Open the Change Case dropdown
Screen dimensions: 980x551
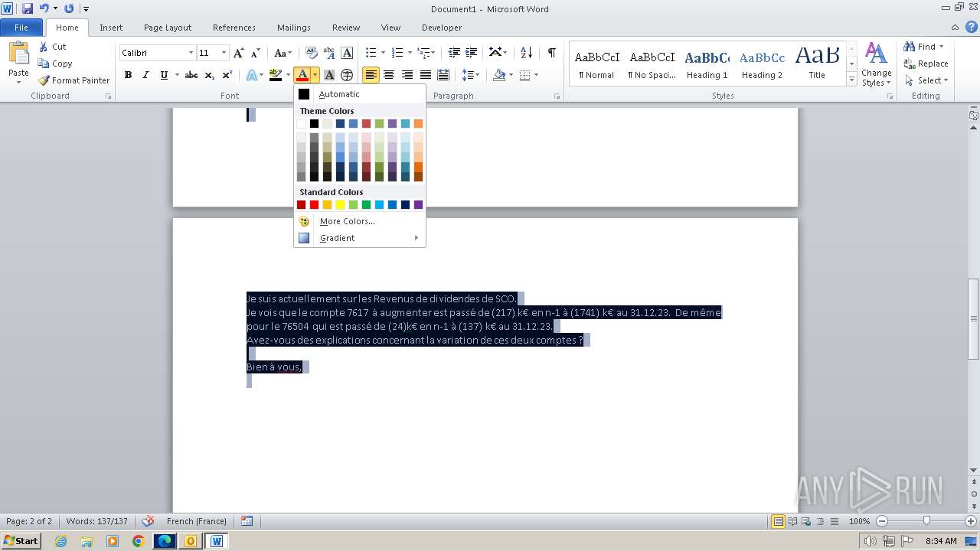point(283,53)
